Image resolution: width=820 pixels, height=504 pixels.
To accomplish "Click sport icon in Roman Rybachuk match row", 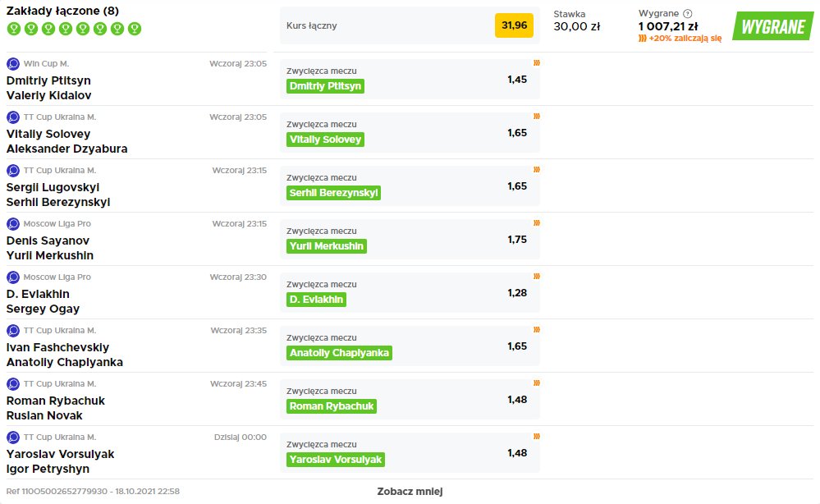I will (13, 384).
